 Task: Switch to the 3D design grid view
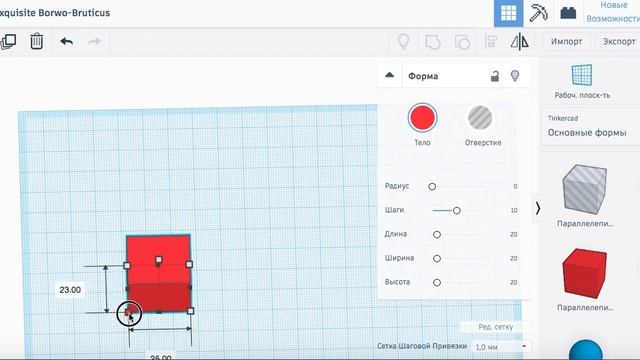point(508,13)
